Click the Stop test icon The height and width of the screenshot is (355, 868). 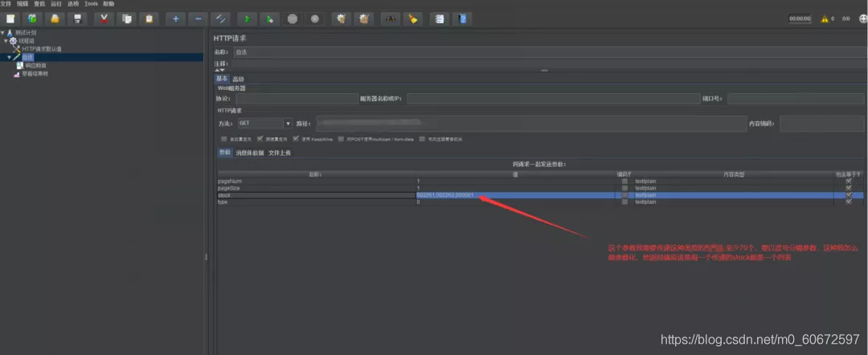[x=293, y=18]
